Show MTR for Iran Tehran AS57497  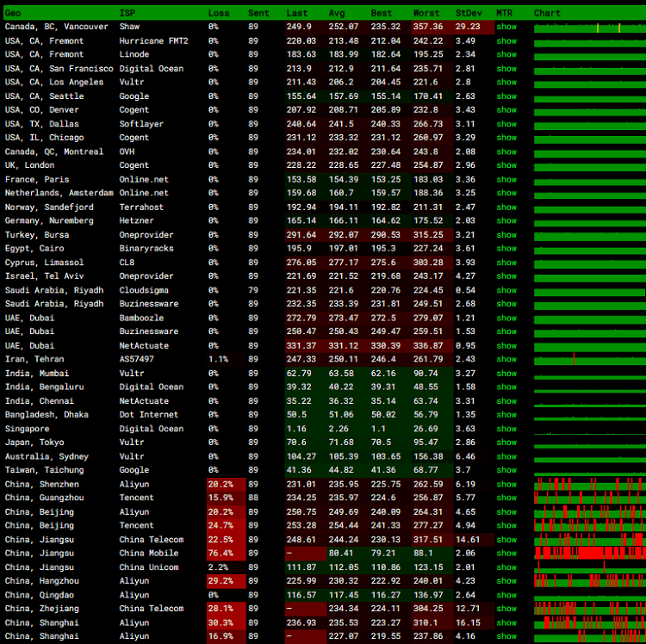click(x=506, y=359)
